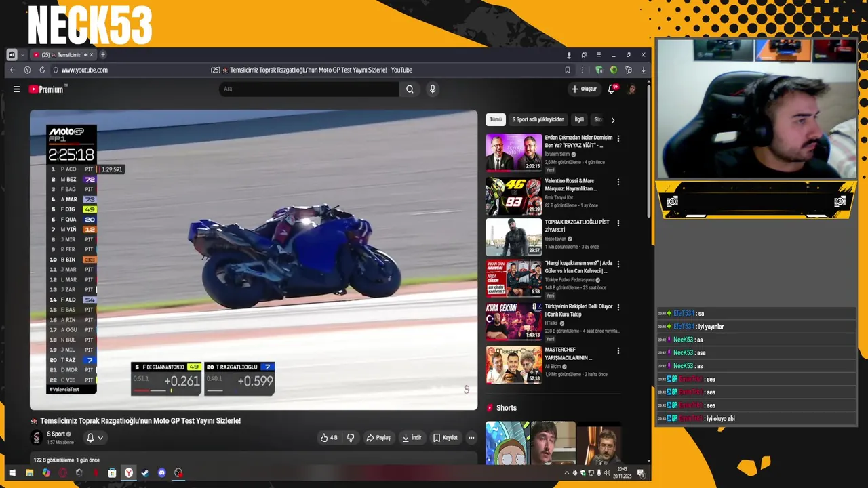Open the S Sport channel name link
The image size is (868, 488).
tap(56, 434)
